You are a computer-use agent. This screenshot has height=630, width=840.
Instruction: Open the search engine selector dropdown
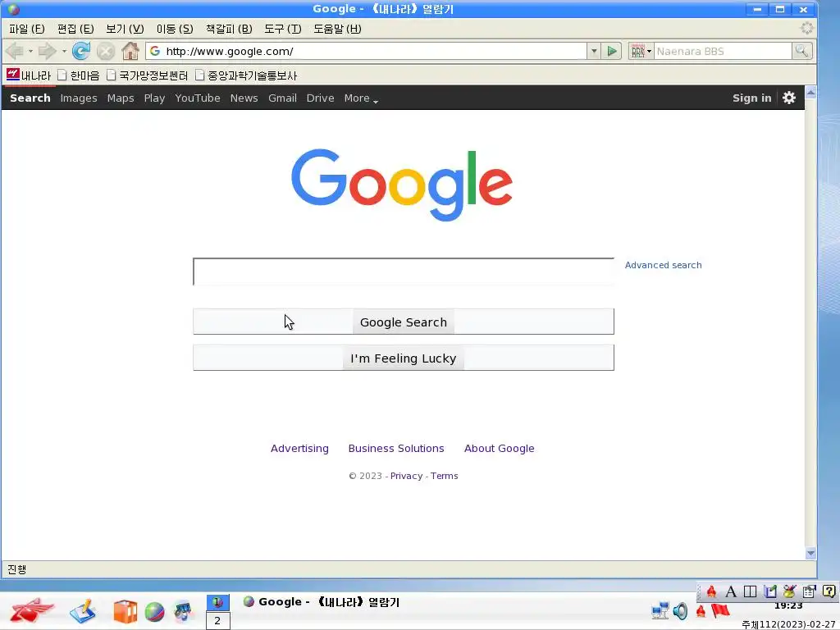tap(650, 52)
